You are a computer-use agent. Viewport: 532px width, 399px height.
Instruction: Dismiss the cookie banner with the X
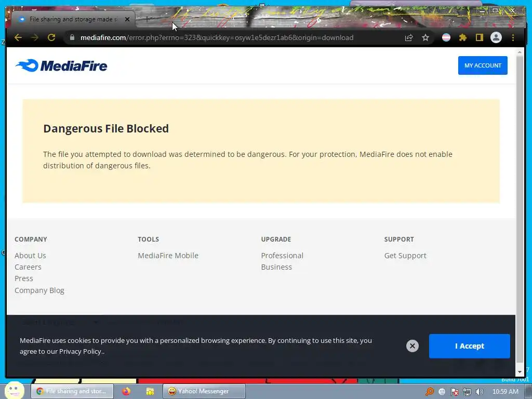click(412, 346)
